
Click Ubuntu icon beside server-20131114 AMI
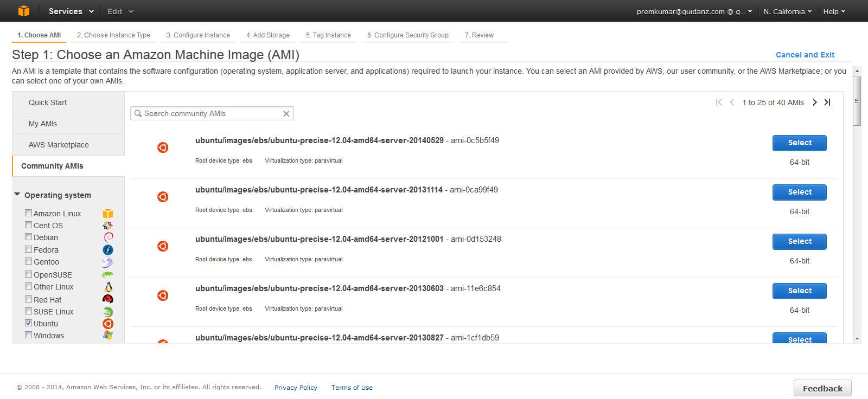pos(163,197)
